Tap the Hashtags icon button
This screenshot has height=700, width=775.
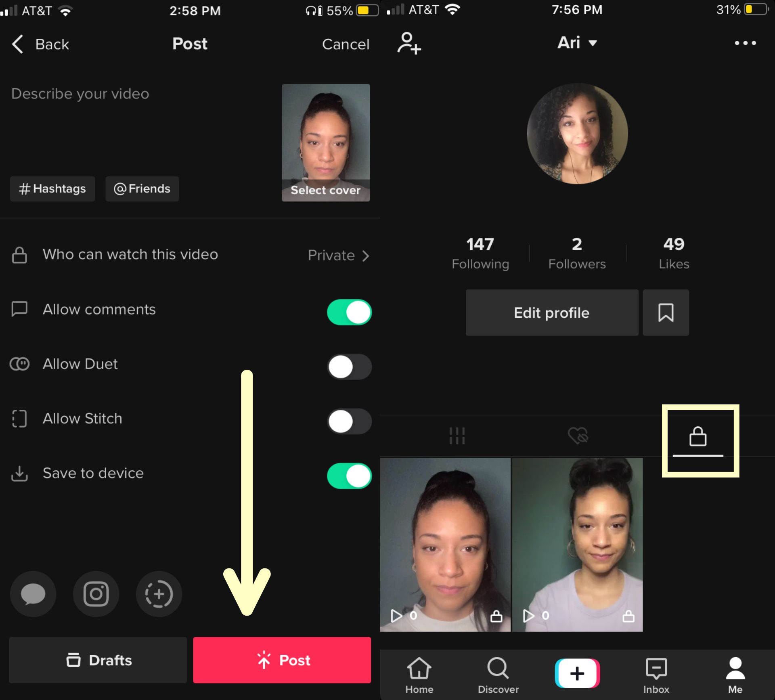[53, 189]
